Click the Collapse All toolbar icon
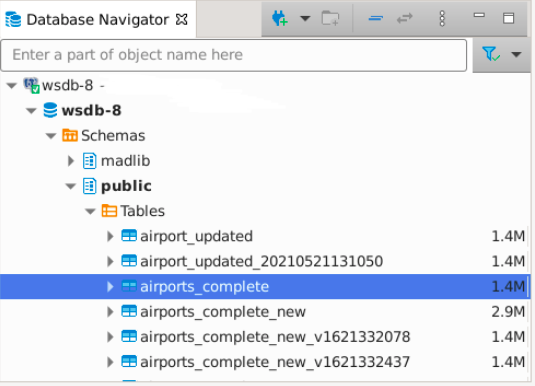The image size is (535, 386). coord(376,18)
